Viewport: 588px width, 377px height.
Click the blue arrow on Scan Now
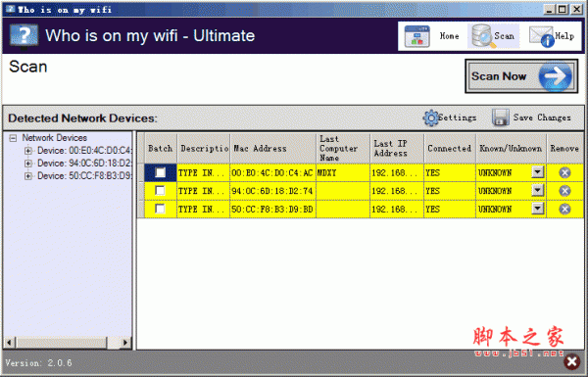(555, 76)
